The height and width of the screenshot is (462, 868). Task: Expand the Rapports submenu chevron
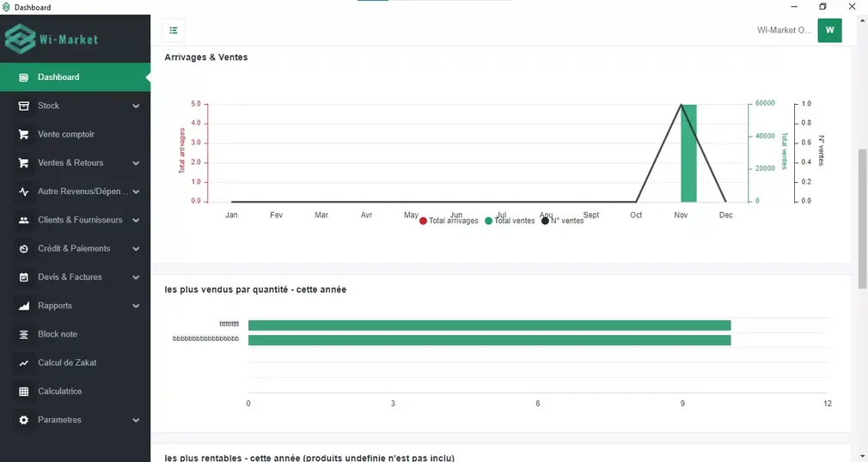(x=136, y=306)
